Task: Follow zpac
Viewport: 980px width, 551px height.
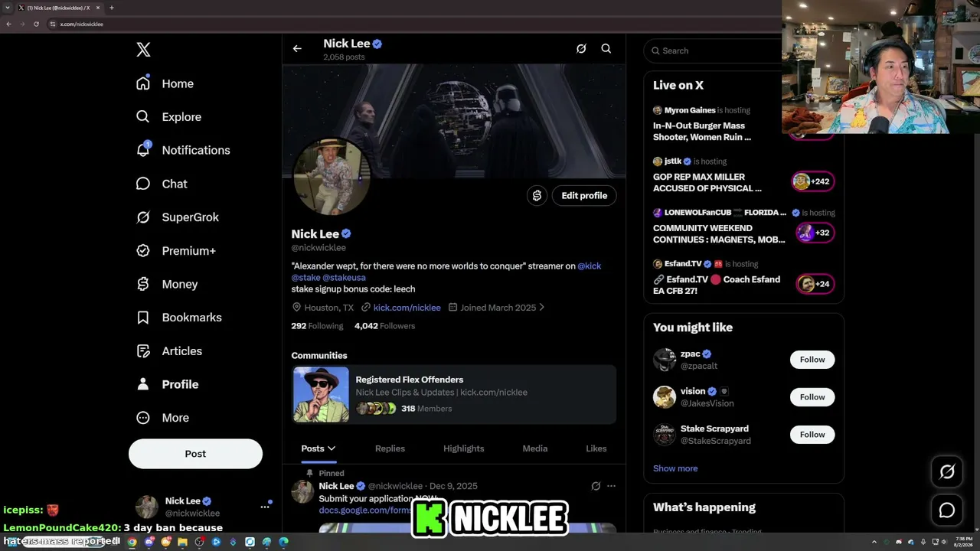Action: coord(812,360)
